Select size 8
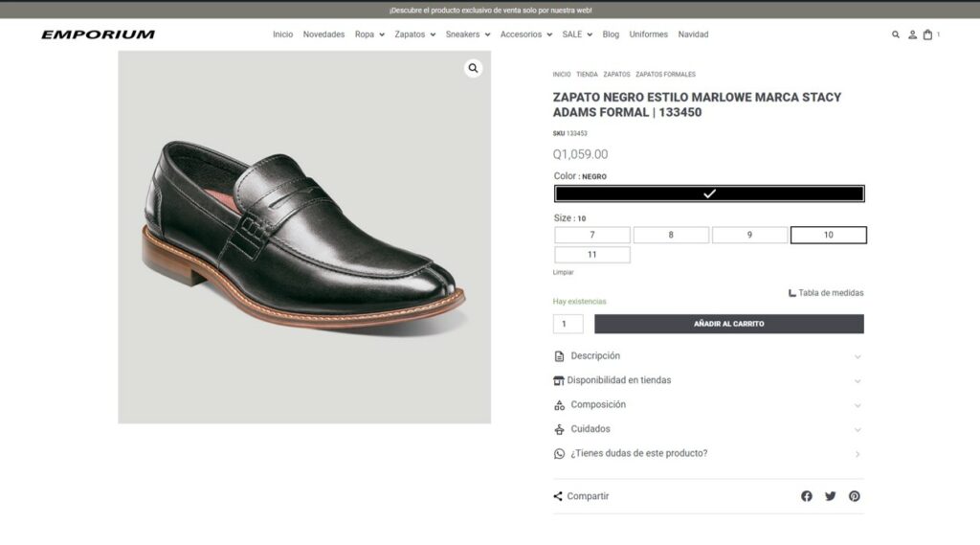This screenshot has height=545, width=980. click(671, 235)
